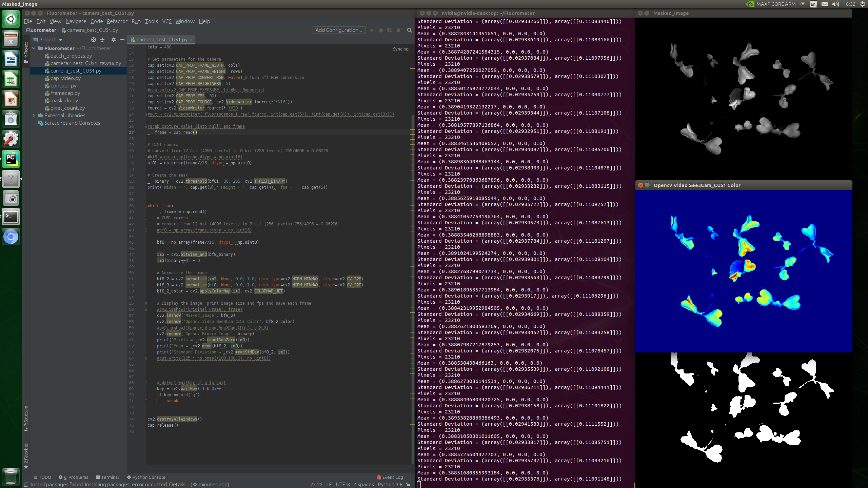Expand the External Libraries node
This screenshot has width=868, height=488.
[x=34, y=116]
